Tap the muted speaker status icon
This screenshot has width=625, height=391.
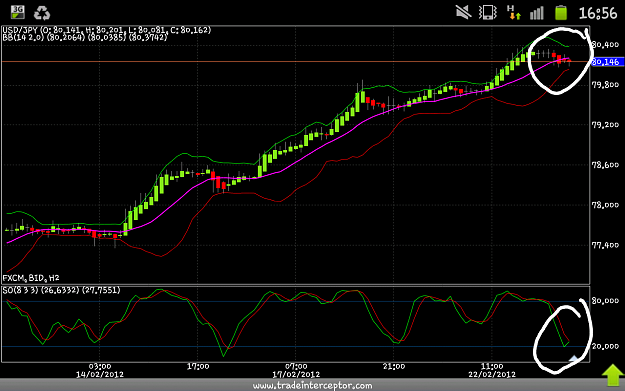pyautogui.click(x=464, y=12)
